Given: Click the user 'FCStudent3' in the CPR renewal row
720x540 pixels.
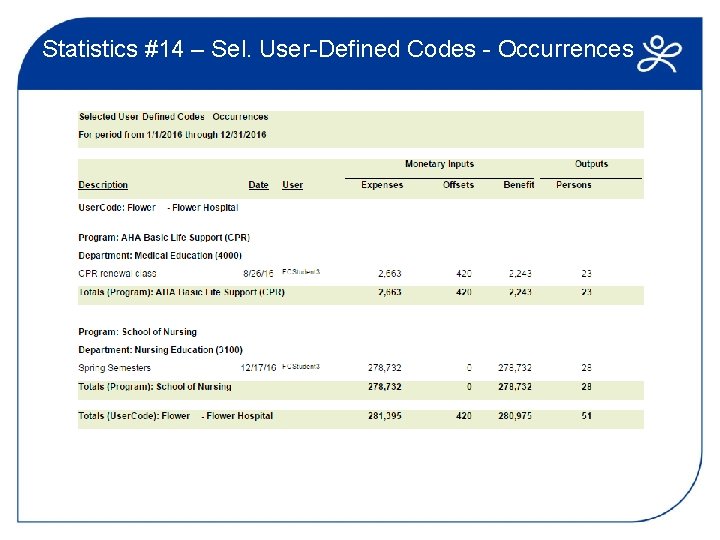Looking at the screenshot, I should click(301, 271).
